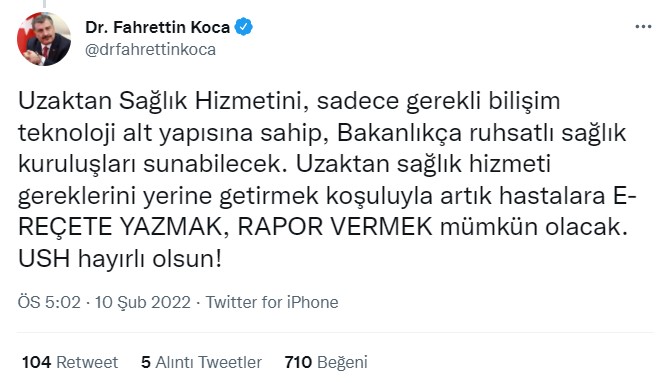667x383 pixels.
Task: Open the three-dot more options menu
Action: (x=643, y=27)
